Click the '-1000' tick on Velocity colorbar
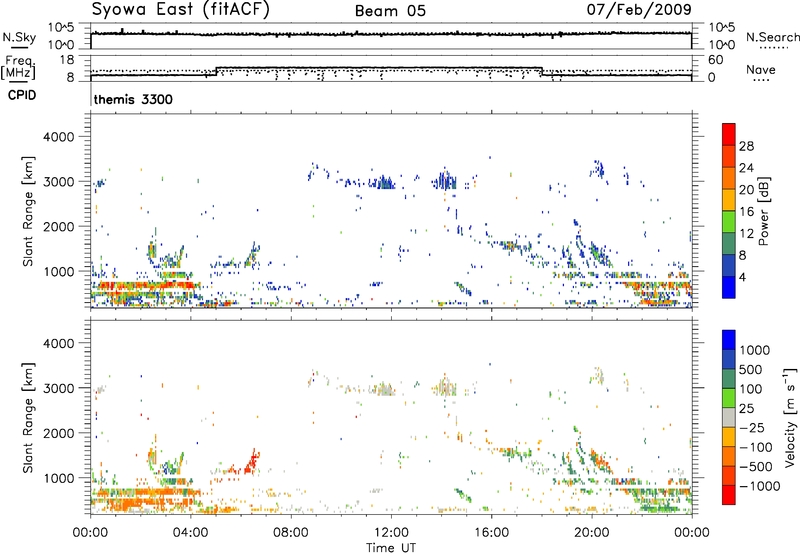Screen dimensions: 800x554 [x=759, y=486]
